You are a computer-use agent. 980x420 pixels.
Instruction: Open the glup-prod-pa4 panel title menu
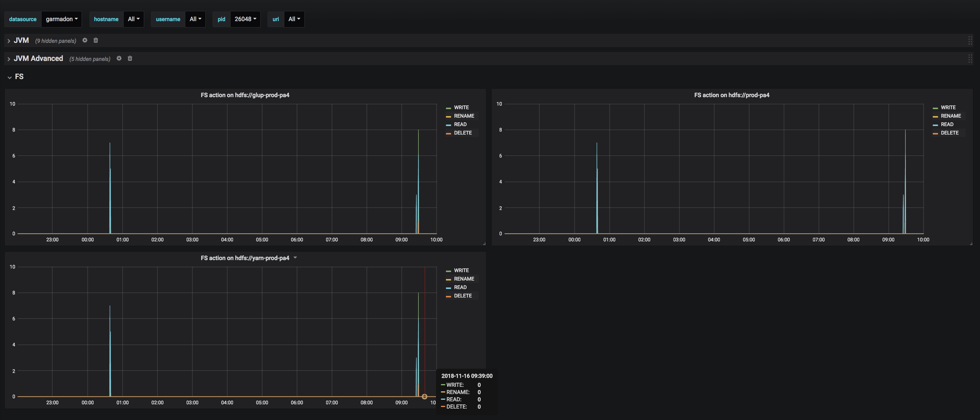(245, 95)
